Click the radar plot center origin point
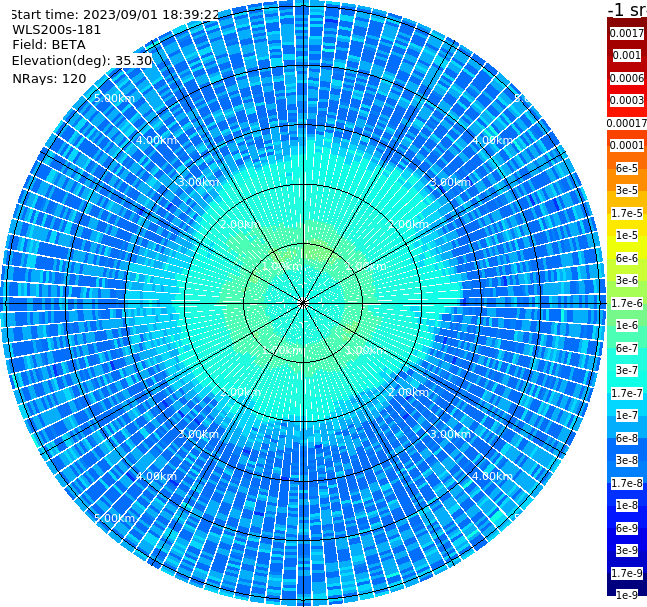 coord(303,303)
